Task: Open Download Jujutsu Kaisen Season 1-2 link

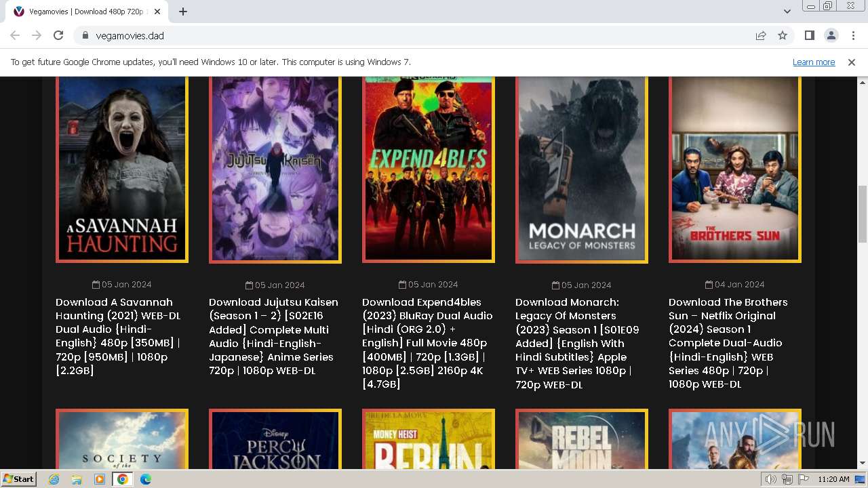Action: point(274,336)
